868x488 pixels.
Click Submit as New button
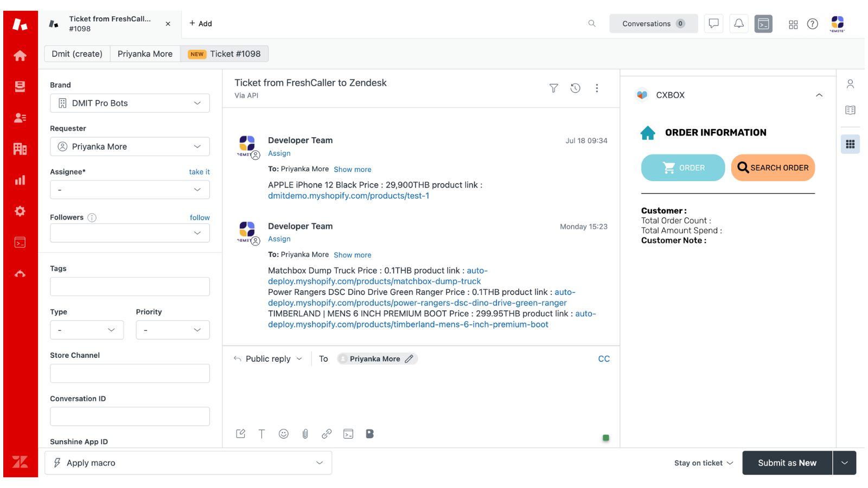[x=787, y=463]
